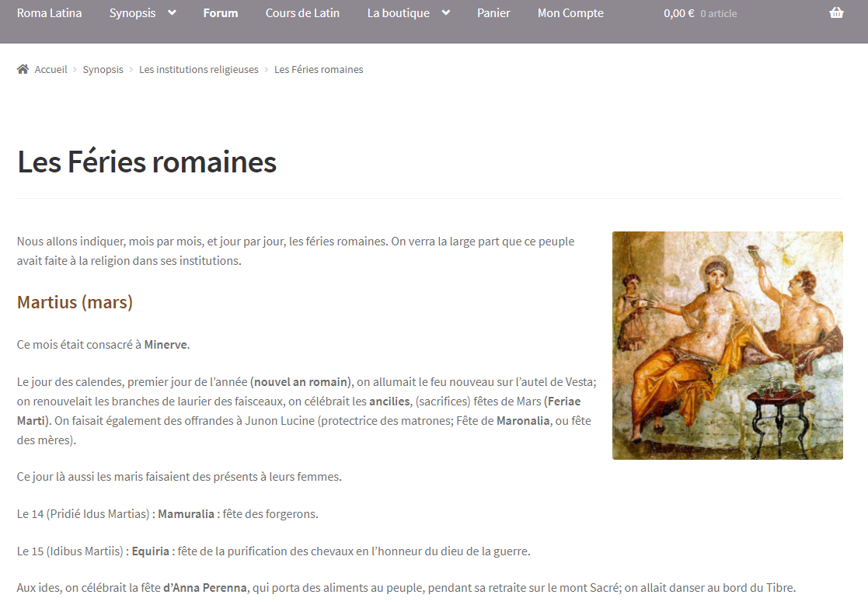Image resolution: width=868 pixels, height=605 pixels.
Task: Click the Accueil breadcrumb link
Action: pos(51,70)
